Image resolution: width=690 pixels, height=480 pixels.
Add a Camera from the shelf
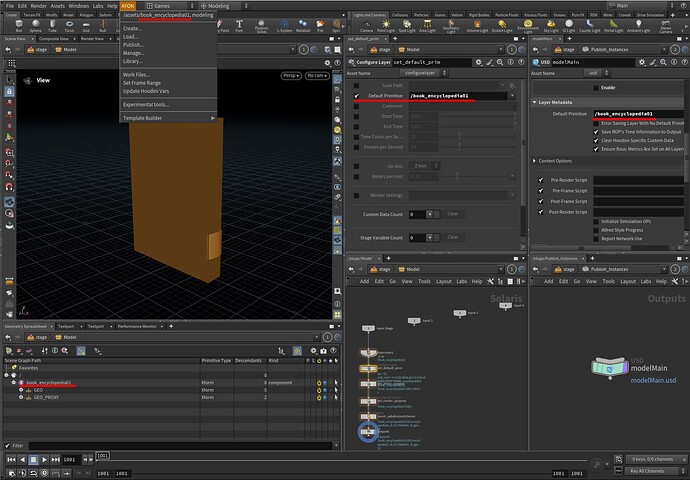point(367,26)
